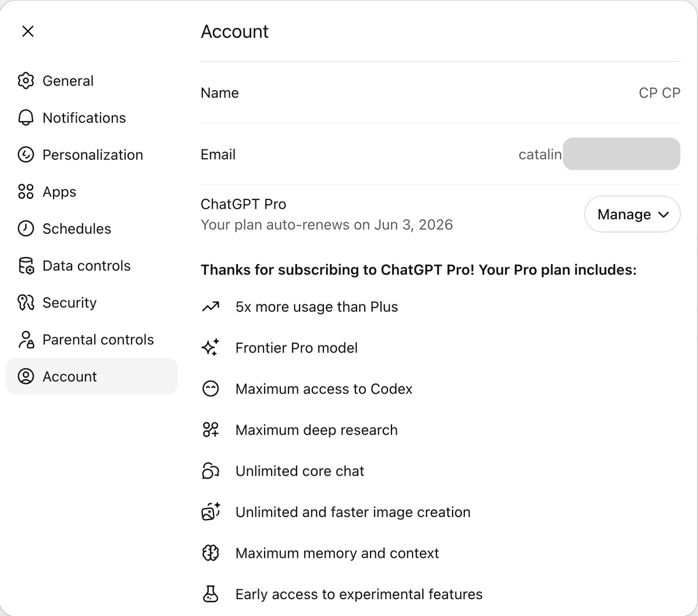Click the chat bubbles icon beside Unlimited core chat
Screen dimensions: 698x616
210,471
